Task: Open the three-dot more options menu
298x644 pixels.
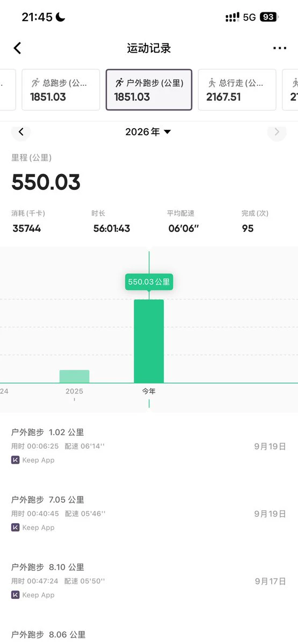Action: pos(280,48)
